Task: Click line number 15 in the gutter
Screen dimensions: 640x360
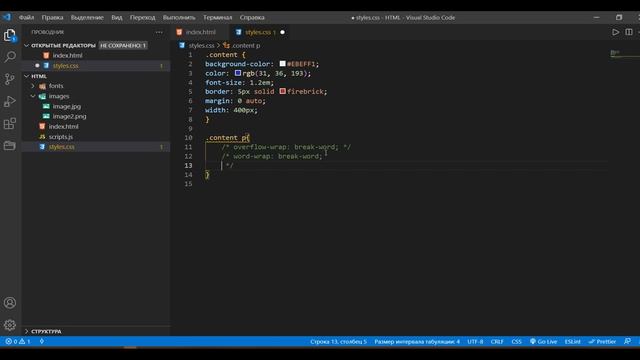Action: (x=188, y=184)
